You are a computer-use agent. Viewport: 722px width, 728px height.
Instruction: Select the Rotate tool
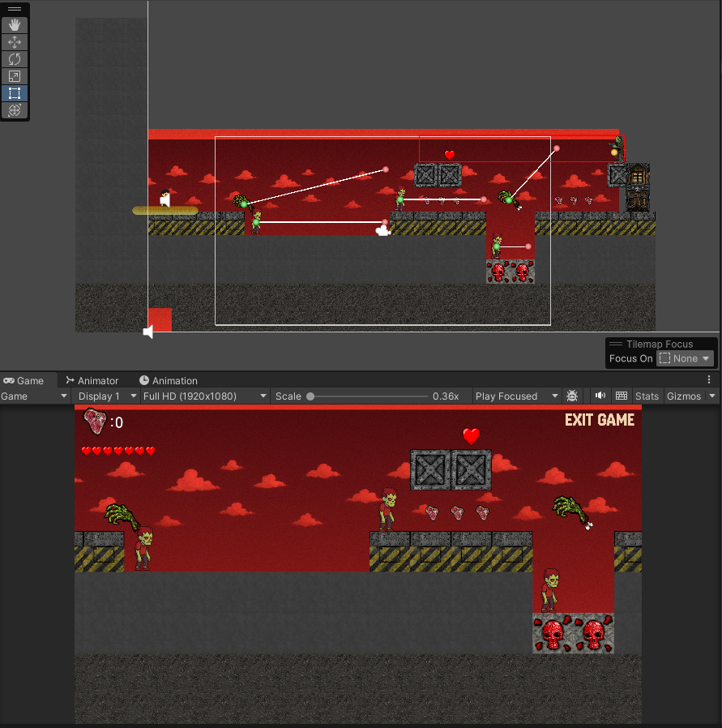point(15,59)
